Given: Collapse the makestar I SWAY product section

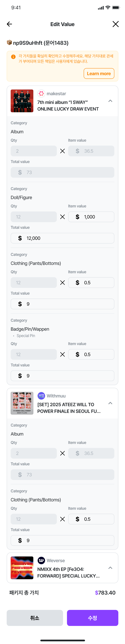Looking at the screenshot, I should [x=110, y=101].
